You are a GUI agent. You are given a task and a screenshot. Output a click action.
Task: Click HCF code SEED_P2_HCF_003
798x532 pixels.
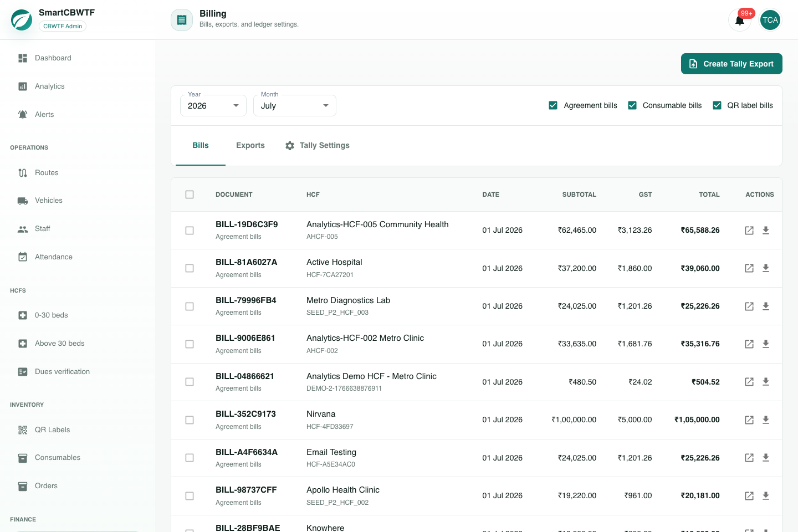(337, 313)
